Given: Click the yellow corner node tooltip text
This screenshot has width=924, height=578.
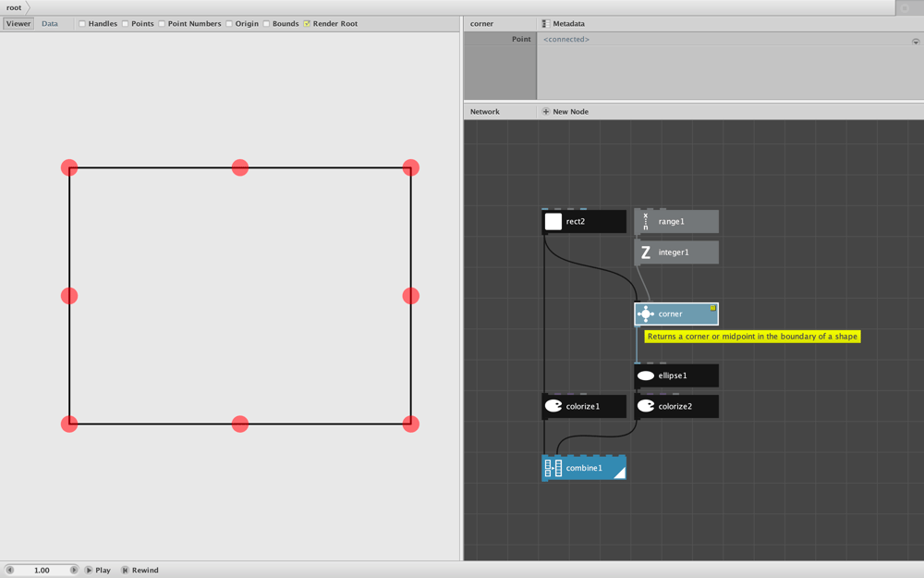Looking at the screenshot, I should [x=752, y=337].
